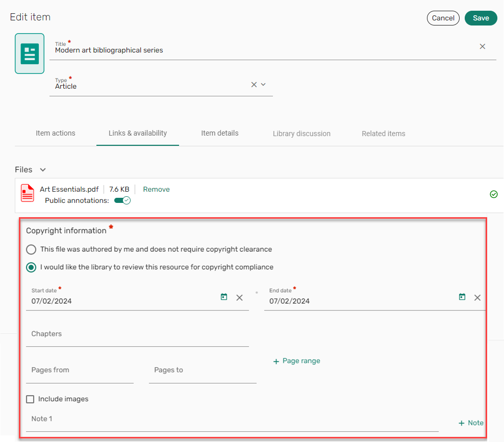Collapse the Files section
Image resolution: width=504 pixels, height=442 pixels.
click(43, 170)
